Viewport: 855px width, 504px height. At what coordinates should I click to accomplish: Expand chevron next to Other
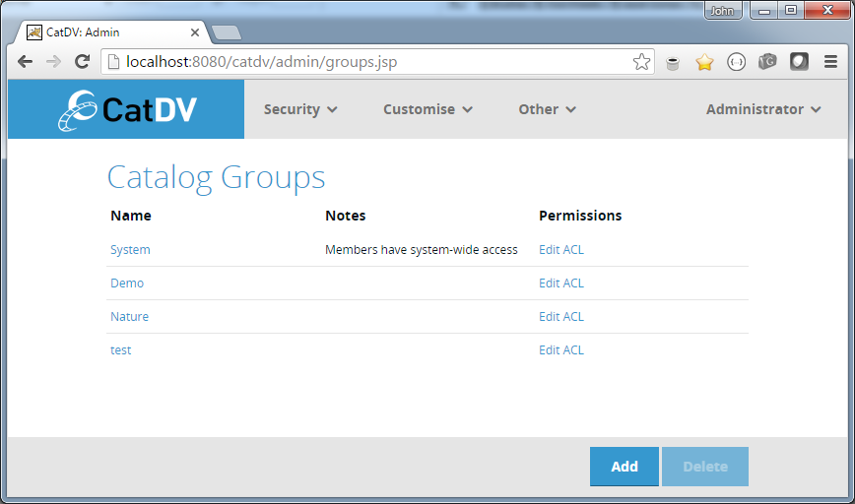tap(571, 110)
